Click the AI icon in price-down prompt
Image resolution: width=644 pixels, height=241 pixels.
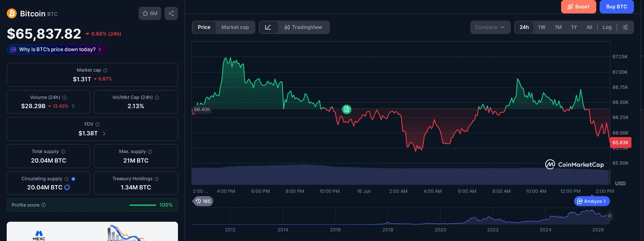pyautogui.click(x=13, y=49)
